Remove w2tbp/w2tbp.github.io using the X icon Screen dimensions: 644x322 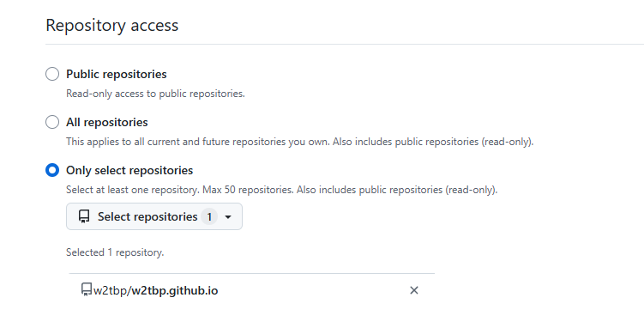pos(414,290)
